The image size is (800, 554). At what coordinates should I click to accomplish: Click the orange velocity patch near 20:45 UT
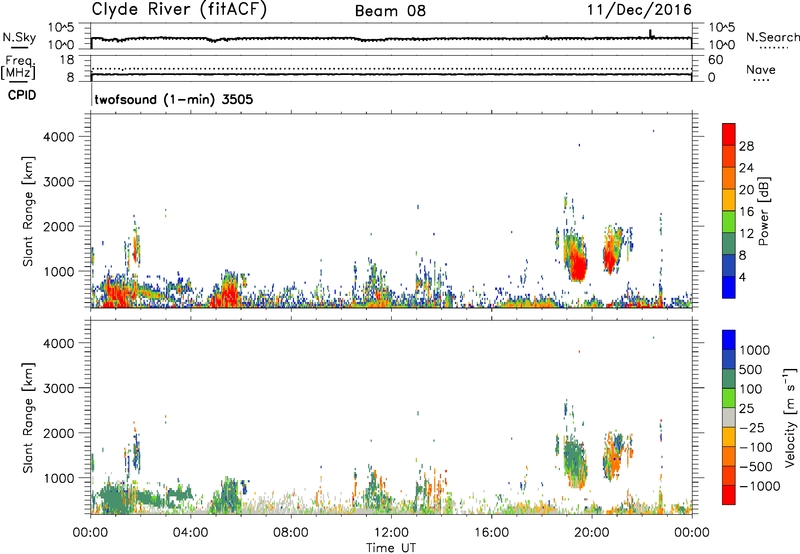pyautogui.click(x=615, y=459)
